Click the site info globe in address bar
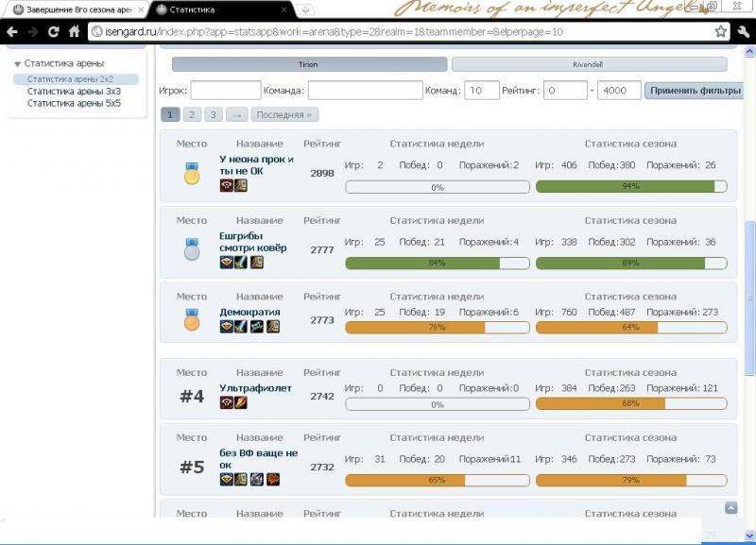The image size is (756, 545). [x=97, y=32]
